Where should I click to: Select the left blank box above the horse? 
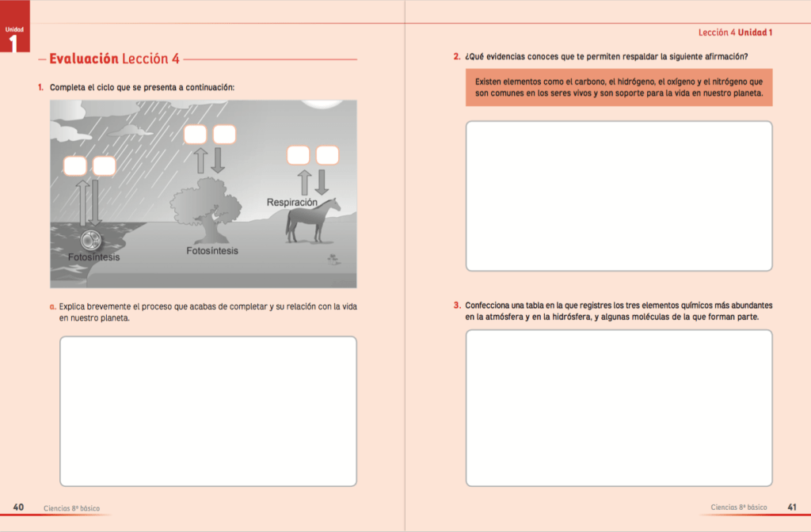click(x=298, y=155)
